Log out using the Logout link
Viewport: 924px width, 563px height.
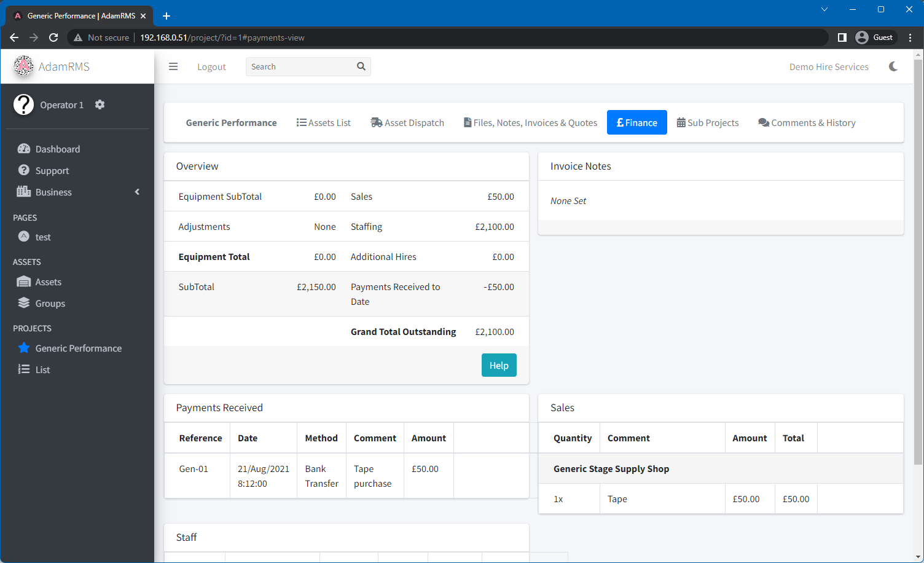[x=211, y=66]
